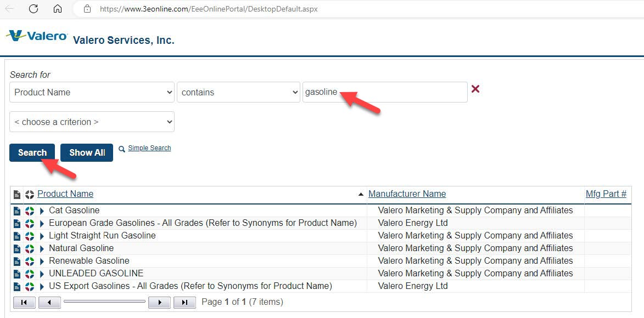Open document icon for Light Straight Run Gasoline

pos(17,236)
